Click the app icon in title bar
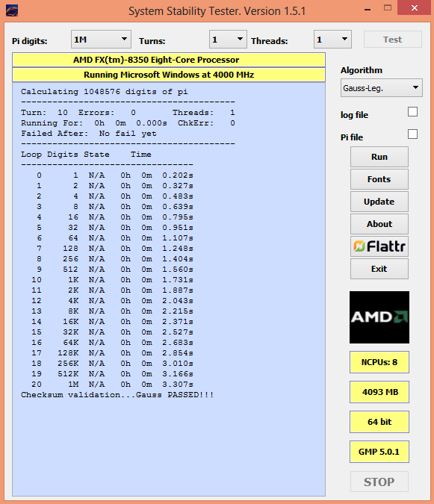Image resolution: width=434 pixels, height=504 pixels. [12, 10]
